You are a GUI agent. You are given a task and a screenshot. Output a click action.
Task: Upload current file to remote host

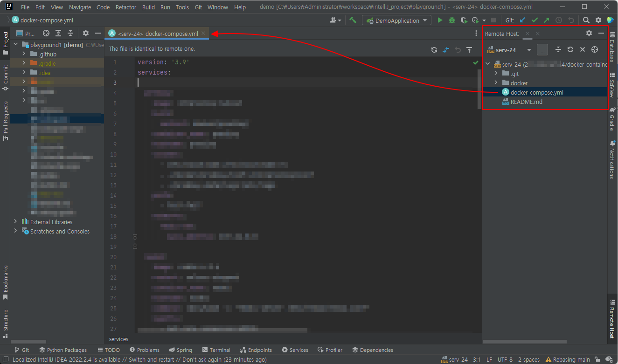point(469,50)
